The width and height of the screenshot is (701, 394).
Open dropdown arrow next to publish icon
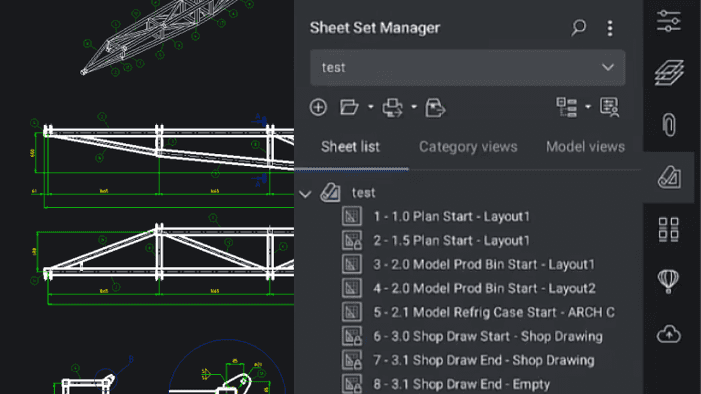coord(414,107)
